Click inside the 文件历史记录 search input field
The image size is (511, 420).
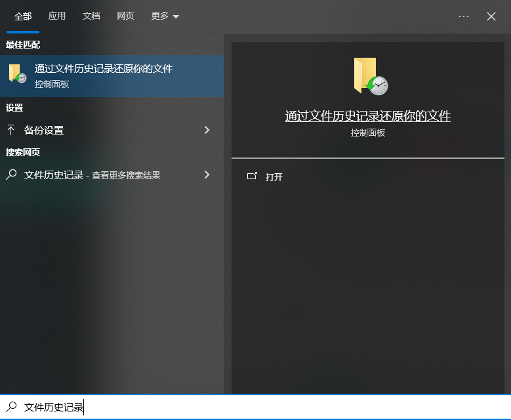tap(262, 407)
